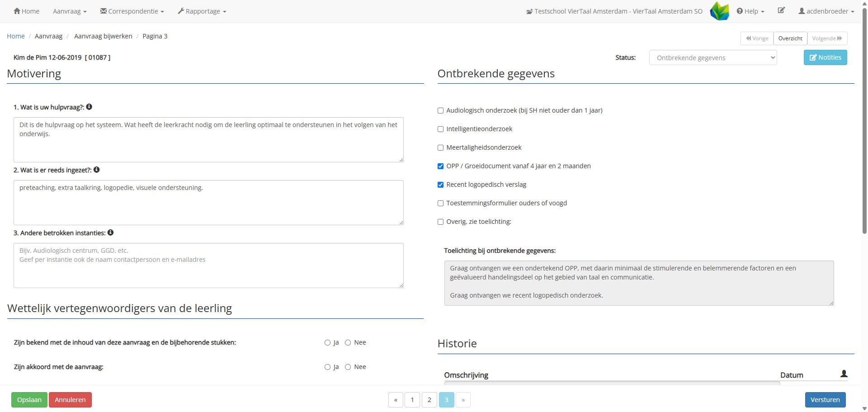Click the Home breadcrumb link
868x412 pixels.
tap(16, 36)
